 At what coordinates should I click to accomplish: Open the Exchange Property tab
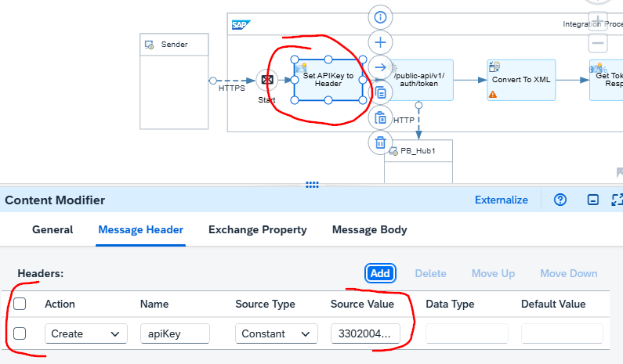click(x=257, y=229)
